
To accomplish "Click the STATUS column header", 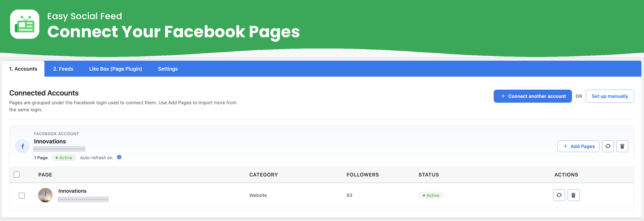I will click(x=429, y=175).
